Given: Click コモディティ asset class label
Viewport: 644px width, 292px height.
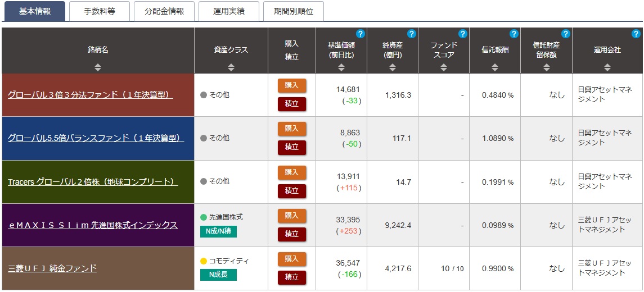Looking at the screenshot, I should [229, 261].
